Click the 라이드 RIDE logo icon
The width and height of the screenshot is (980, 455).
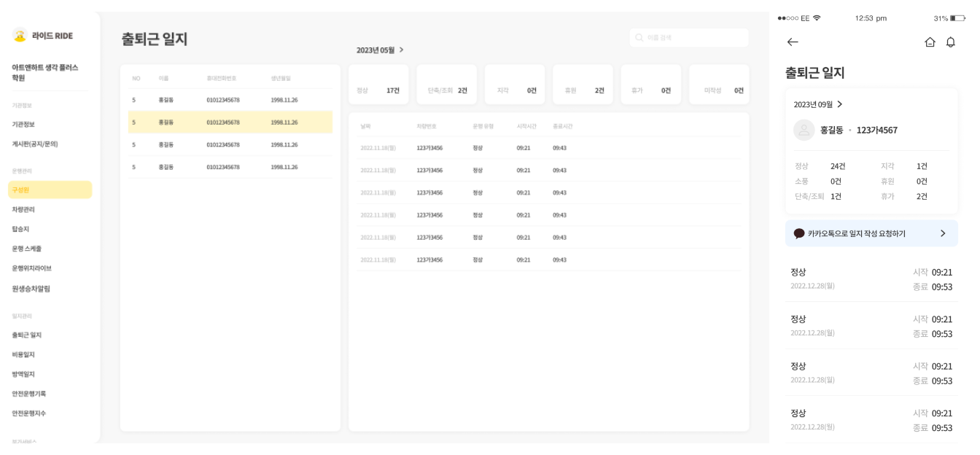[20, 35]
